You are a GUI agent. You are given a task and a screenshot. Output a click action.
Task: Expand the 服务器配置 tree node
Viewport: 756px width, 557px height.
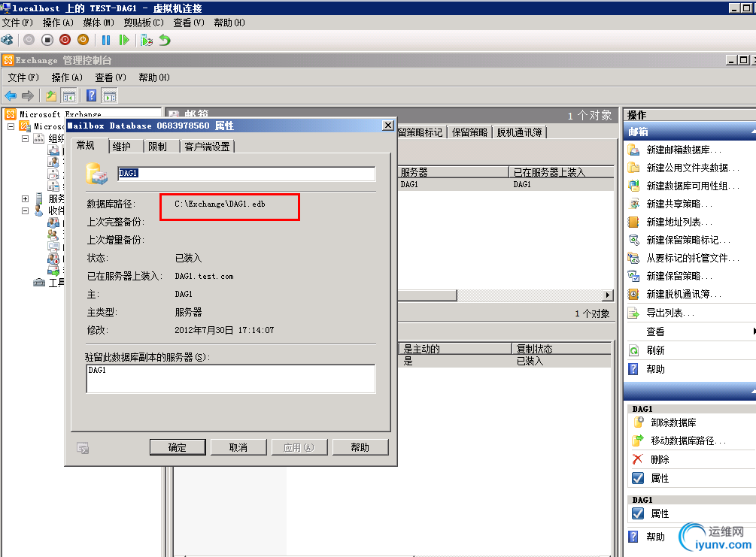coord(25,198)
